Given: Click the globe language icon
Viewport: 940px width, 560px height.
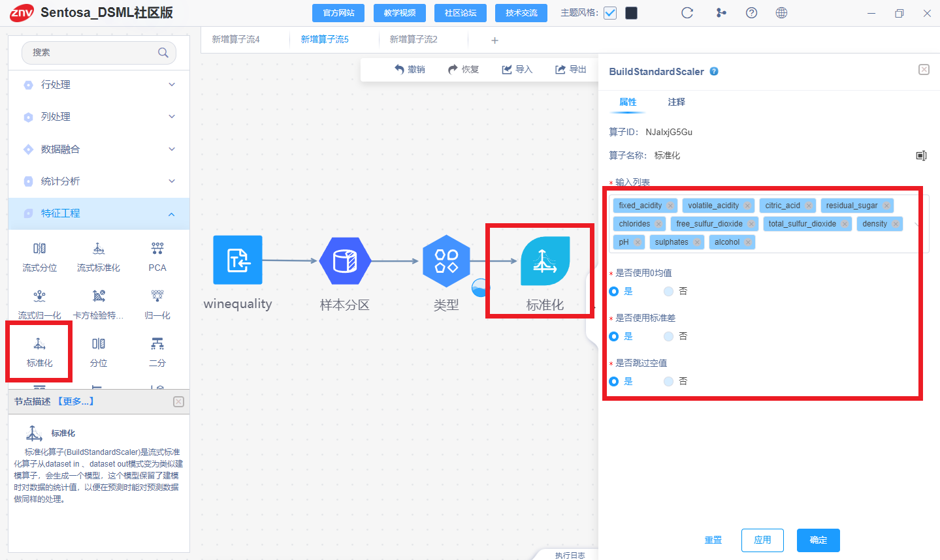Looking at the screenshot, I should pos(781,13).
